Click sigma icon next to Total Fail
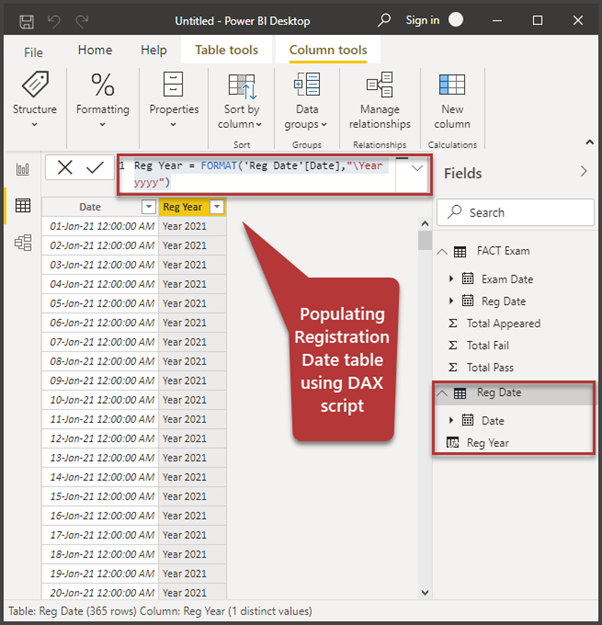Image resolution: width=602 pixels, height=625 pixels. 452,345
